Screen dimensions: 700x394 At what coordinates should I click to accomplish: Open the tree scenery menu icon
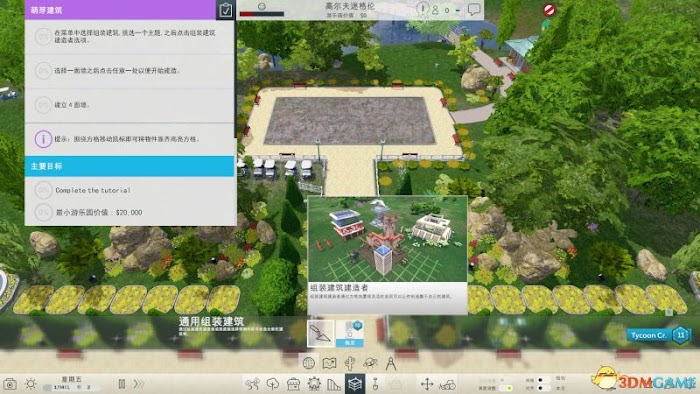click(272, 384)
